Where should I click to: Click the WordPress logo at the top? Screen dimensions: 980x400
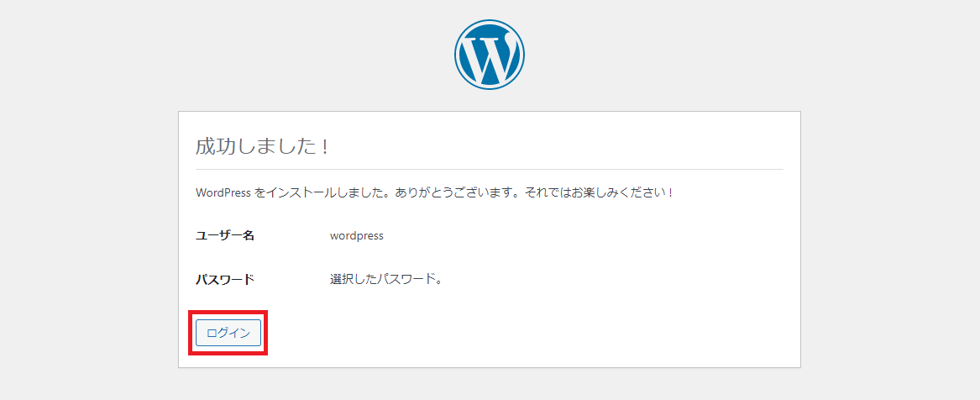pos(490,54)
